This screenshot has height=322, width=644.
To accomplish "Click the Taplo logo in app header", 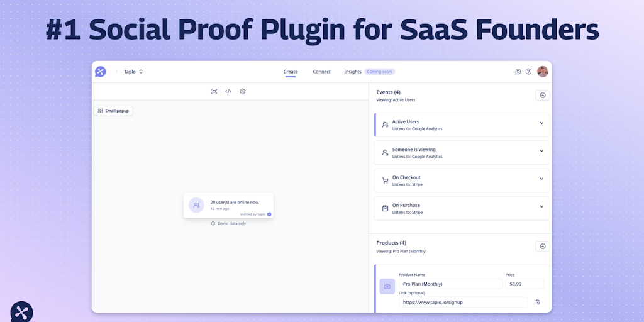I will pos(100,72).
